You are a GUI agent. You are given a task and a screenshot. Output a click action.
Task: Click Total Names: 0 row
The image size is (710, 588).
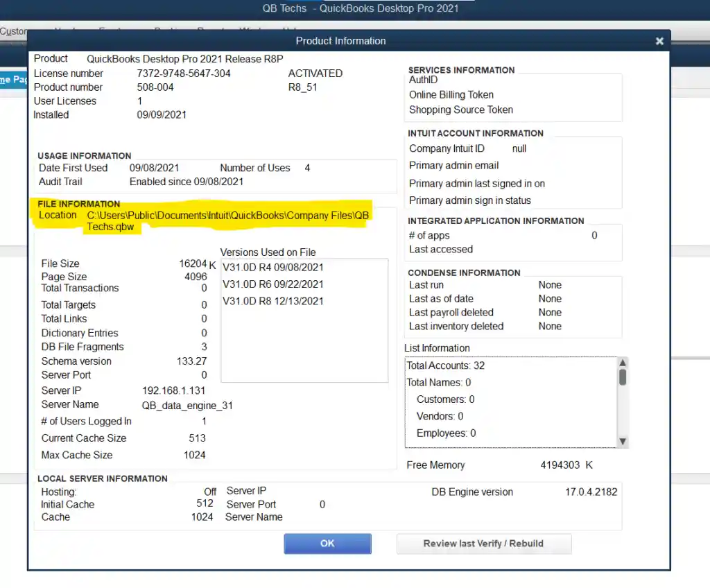pos(439,382)
